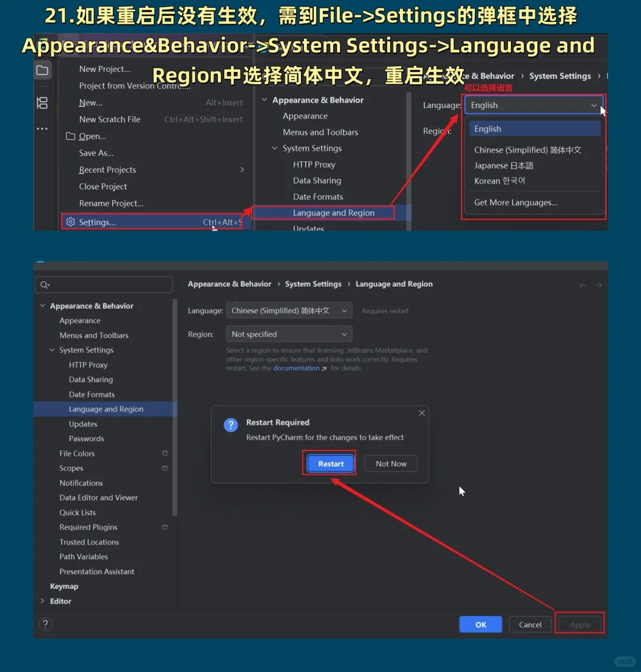641x672 pixels.
Task: Choose Get More Languages... option
Action: point(516,202)
